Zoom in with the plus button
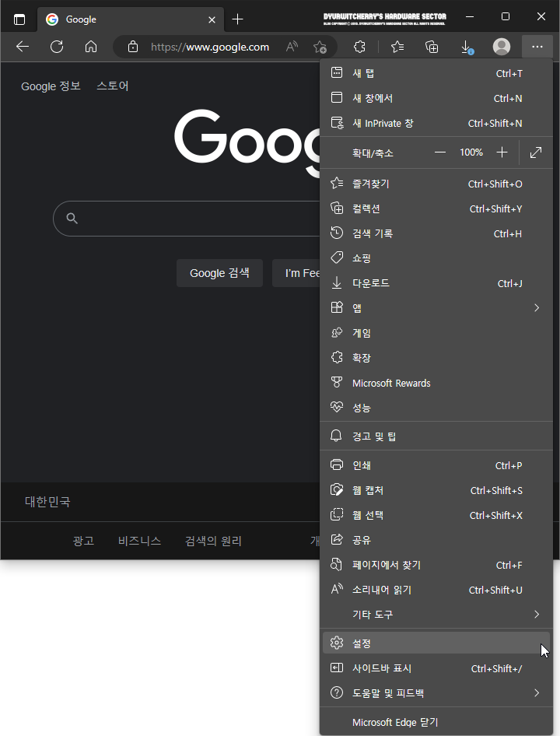Image resolution: width=560 pixels, height=736 pixels. tap(502, 152)
